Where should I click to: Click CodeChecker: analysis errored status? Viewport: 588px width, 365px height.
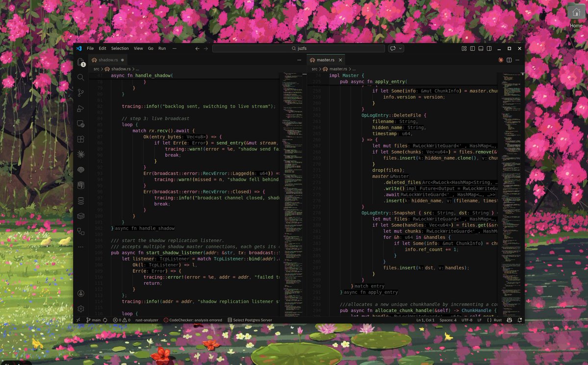(x=193, y=320)
